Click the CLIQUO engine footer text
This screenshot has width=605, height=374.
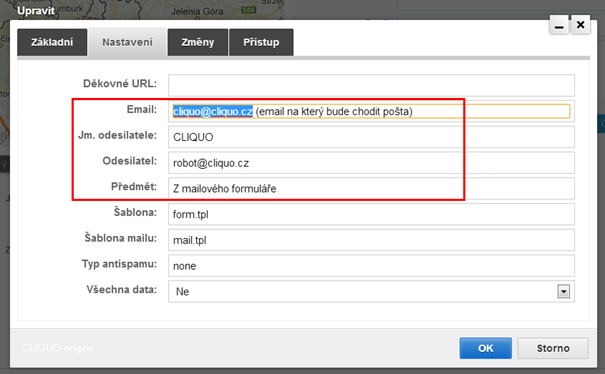pyautogui.click(x=58, y=348)
